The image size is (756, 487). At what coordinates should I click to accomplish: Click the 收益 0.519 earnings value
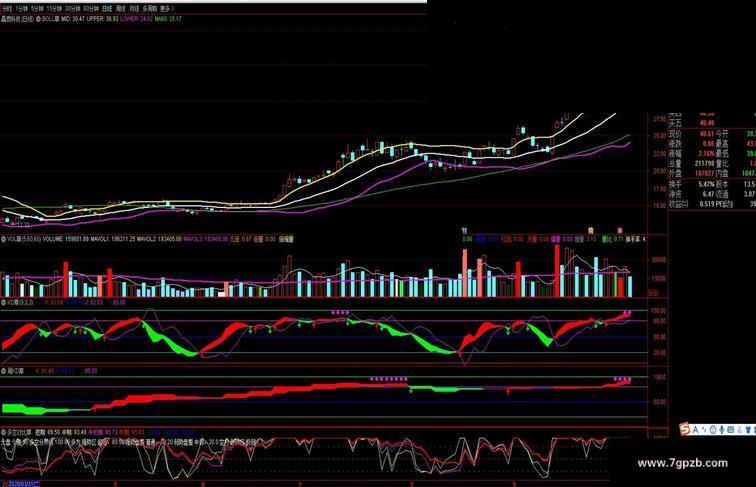707,204
